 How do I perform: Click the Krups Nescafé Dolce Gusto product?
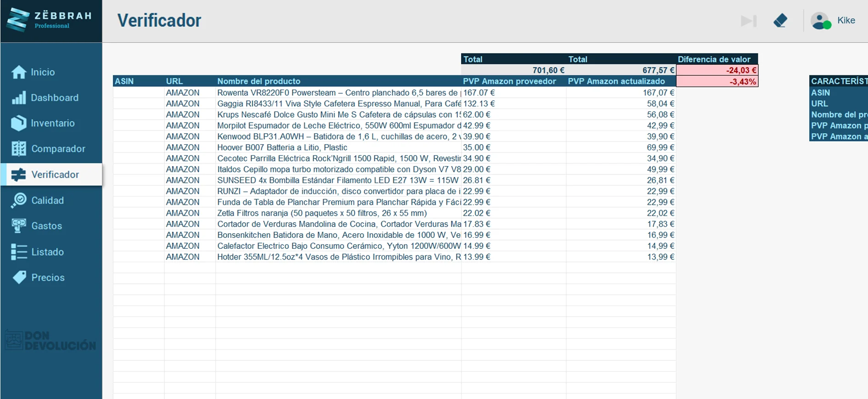click(x=339, y=115)
